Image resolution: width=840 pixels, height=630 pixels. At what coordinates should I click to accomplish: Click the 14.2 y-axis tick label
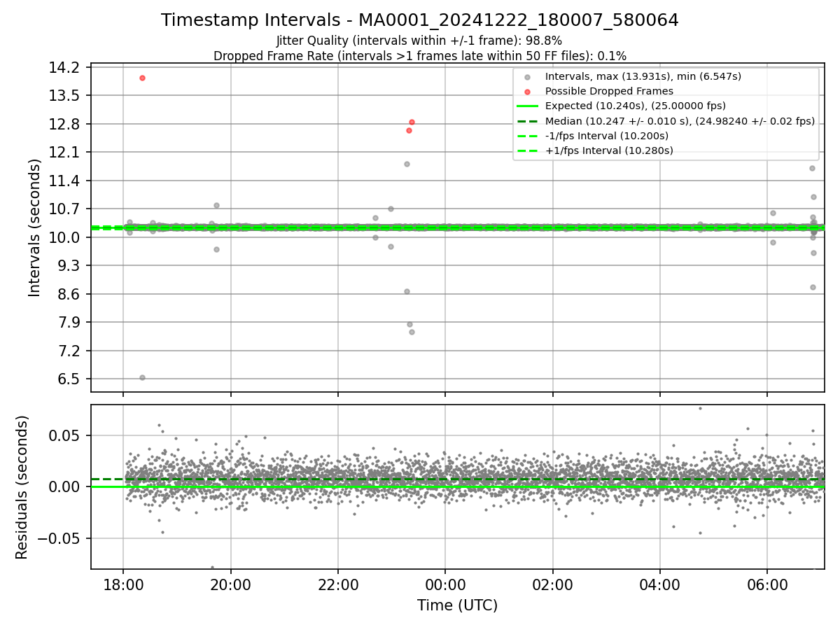(64, 68)
